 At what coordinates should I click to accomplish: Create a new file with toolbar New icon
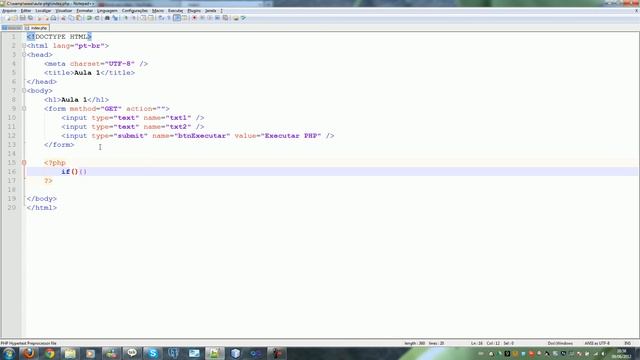point(8,18)
